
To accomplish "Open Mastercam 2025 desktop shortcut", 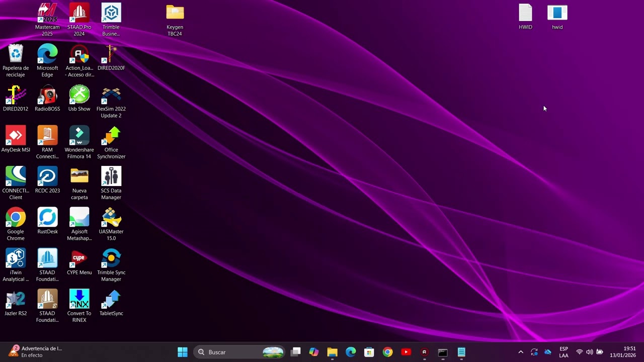I will 47,20.
